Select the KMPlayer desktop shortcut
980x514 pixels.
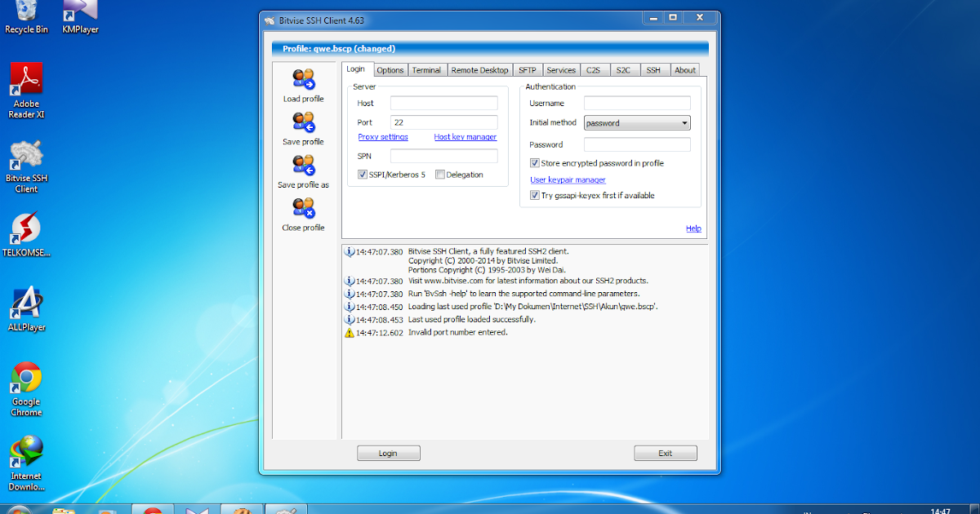tap(78, 17)
